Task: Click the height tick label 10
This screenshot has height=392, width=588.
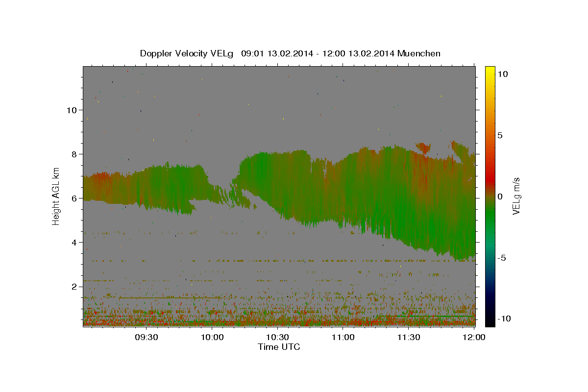Action: coord(71,110)
